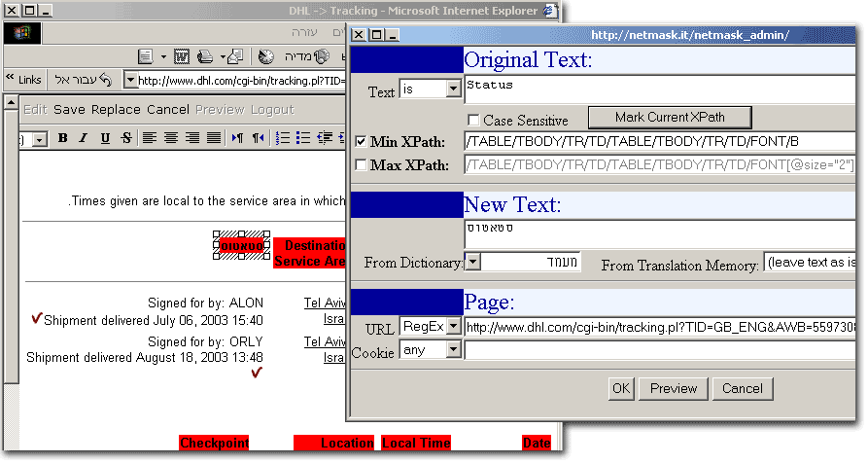Viewport: 868px width, 464px height.
Task: Click the Media globe icon
Action: click(x=322, y=55)
